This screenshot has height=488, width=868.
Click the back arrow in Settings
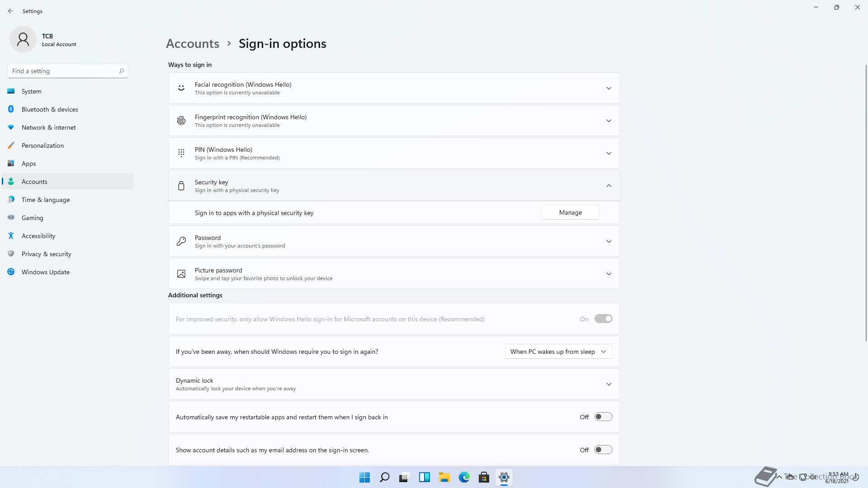[11, 11]
